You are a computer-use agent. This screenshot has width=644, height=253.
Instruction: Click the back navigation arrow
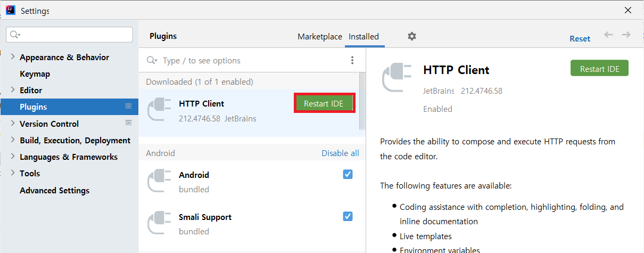pos(608,35)
